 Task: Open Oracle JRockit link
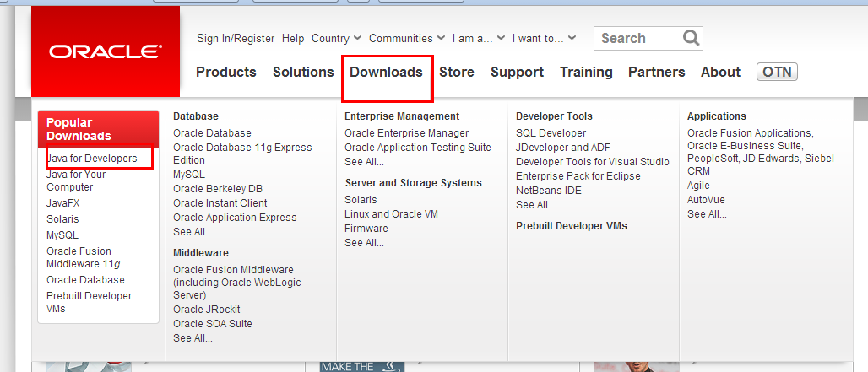coord(207,309)
